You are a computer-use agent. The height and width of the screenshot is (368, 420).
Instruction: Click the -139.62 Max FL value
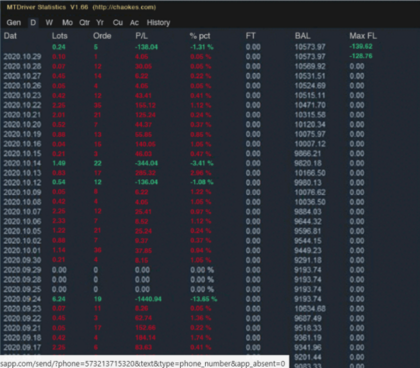coord(361,47)
